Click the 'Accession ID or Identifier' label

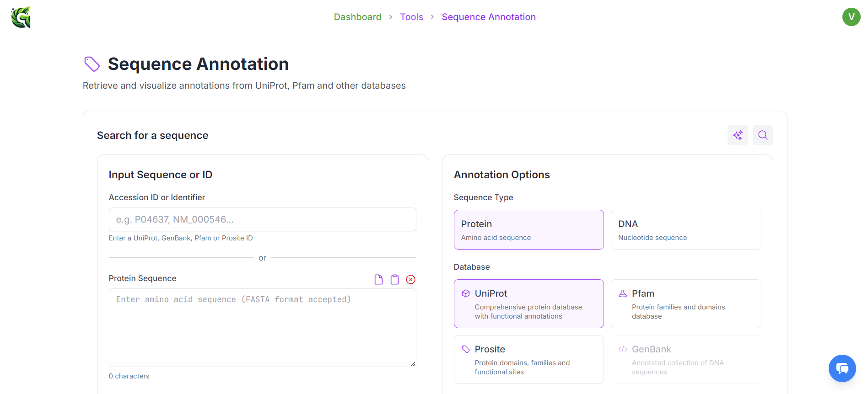point(157,197)
